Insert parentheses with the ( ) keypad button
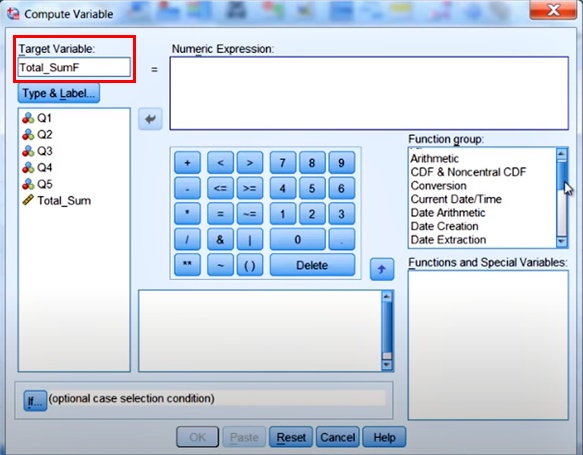Image resolution: width=583 pixels, height=455 pixels. tap(249, 265)
